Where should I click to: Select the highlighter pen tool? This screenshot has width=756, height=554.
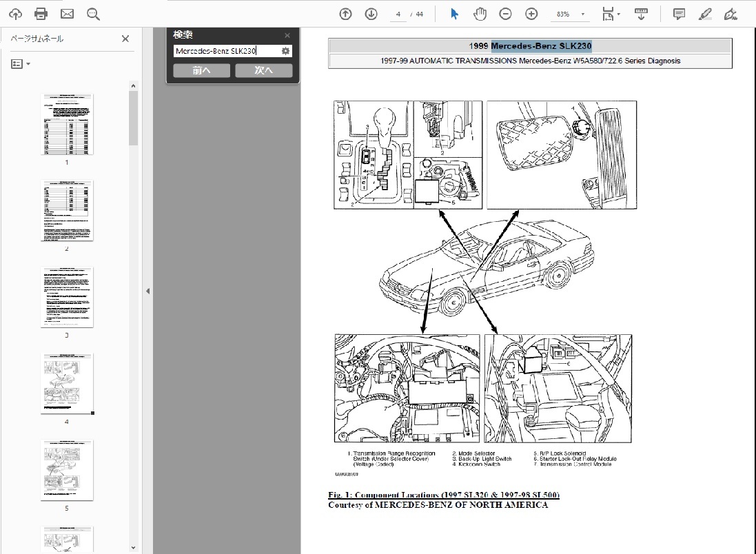pyautogui.click(x=705, y=14)
